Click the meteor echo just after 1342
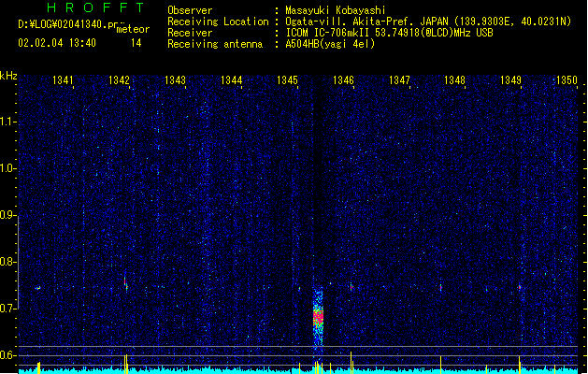This screenshot has height=374, width=588. [126, 284]
